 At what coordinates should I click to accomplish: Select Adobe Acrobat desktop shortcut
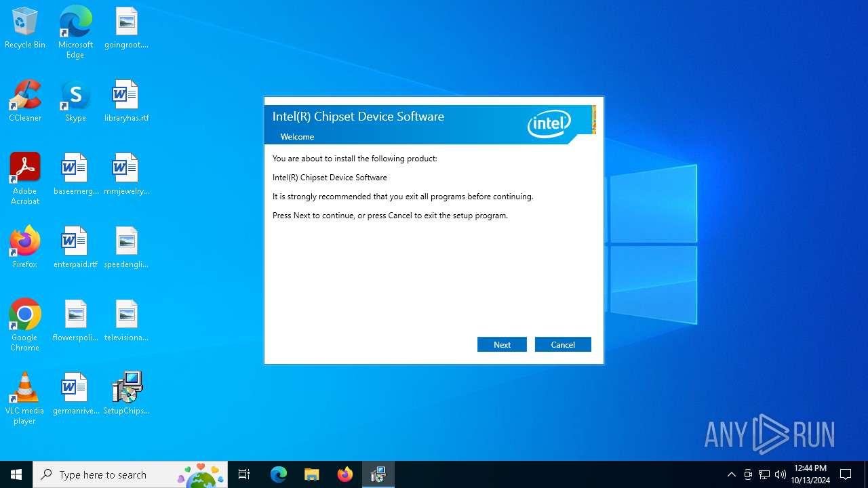(x=25, y=179)
